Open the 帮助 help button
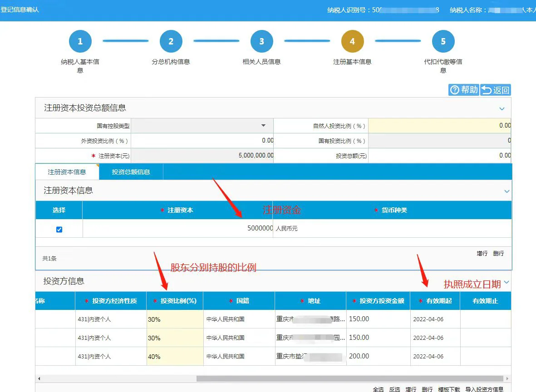 click(463, 90)
